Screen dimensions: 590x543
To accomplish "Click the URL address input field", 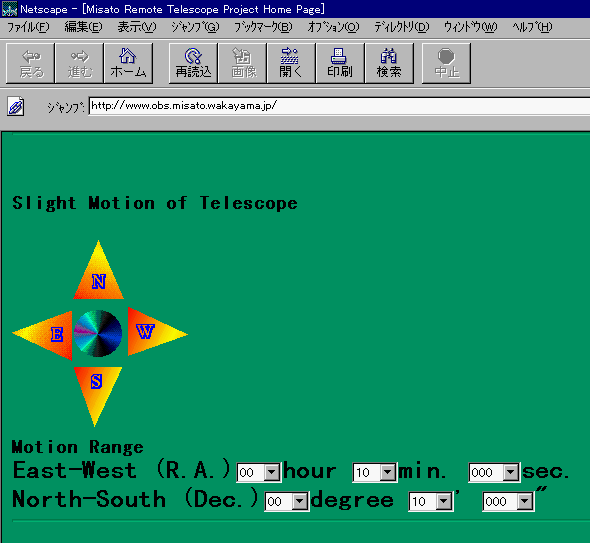I will (x=339, y=106).
